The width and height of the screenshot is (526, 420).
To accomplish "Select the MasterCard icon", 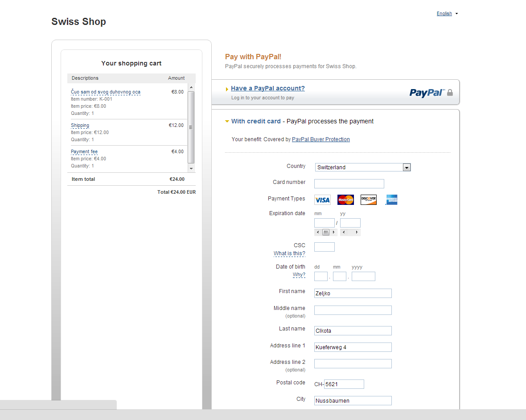I will coord(345,200).
